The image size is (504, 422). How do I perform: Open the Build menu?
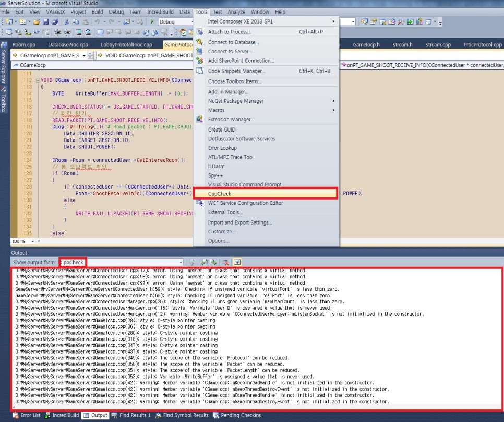pos(98,12)
